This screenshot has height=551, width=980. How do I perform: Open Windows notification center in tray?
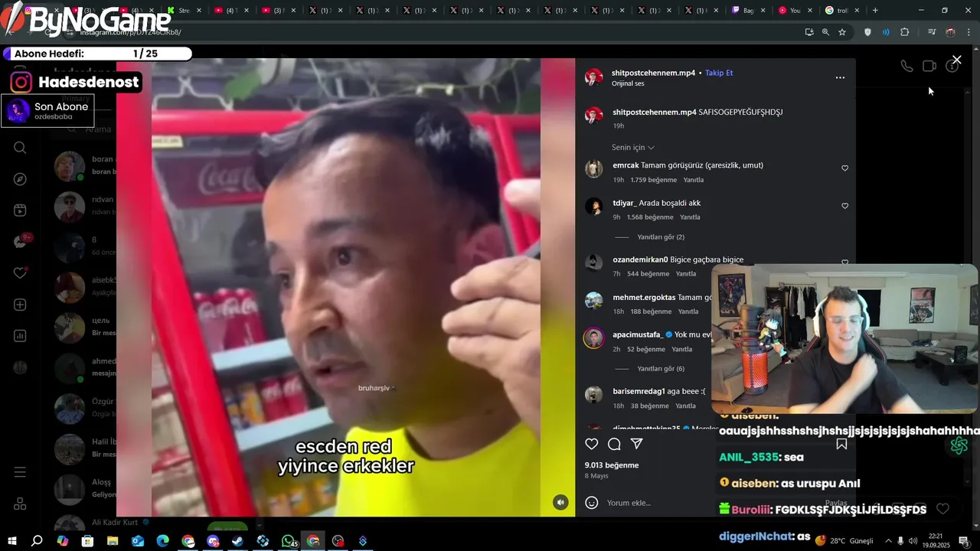(964, 541)
